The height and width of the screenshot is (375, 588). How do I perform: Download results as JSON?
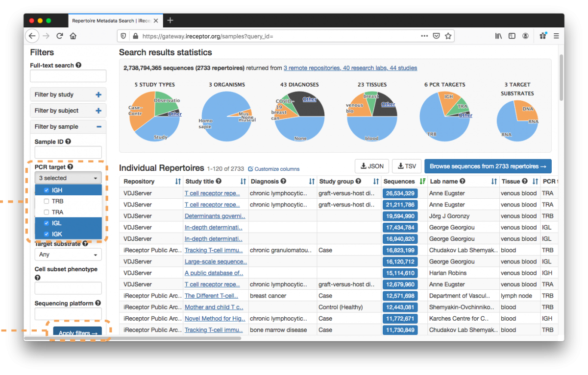[x=372, y=166]
